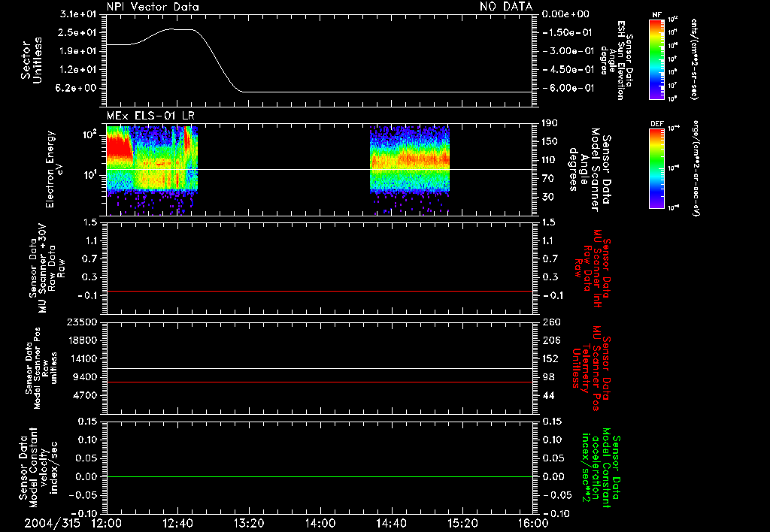Click the "ergs/(cm**2-sr-sec-eV)" units label
The height and width of the screenshot is (532, 770).
pos(697,168)
